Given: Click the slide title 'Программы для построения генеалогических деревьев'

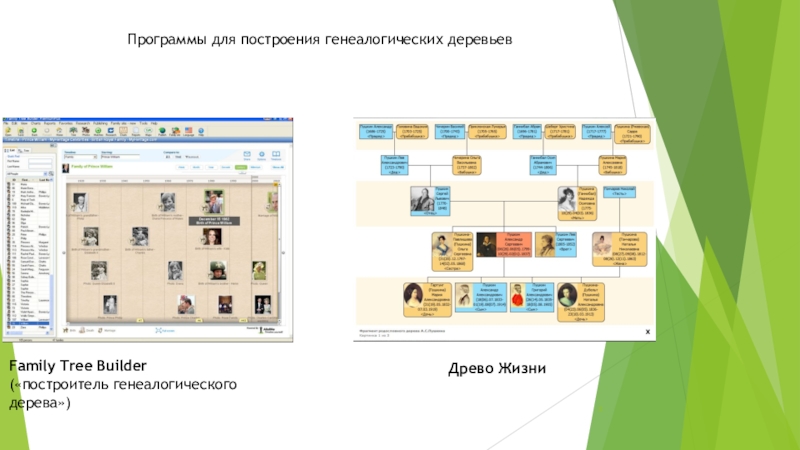Looking at the screenshot, I should tap(320, 39).
